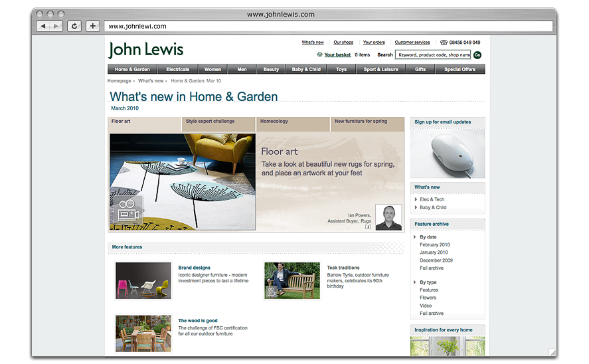Open The wood is good thumbnail

143,333
